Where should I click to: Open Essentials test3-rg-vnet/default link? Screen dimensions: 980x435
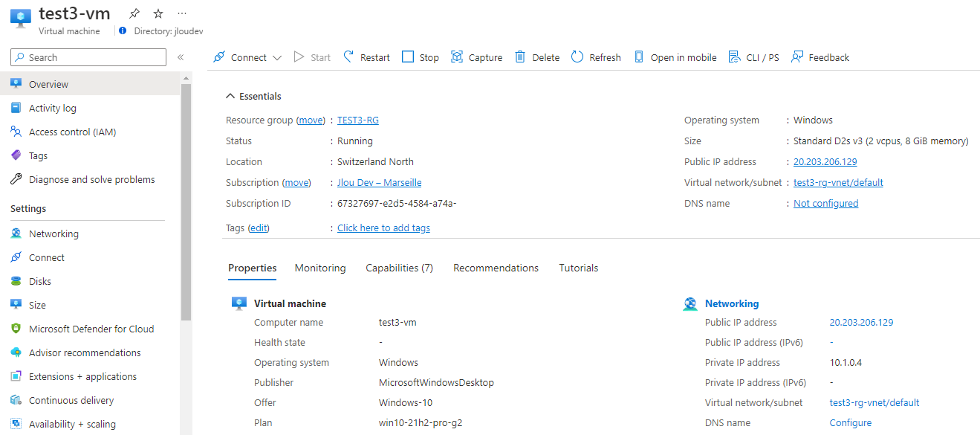(838, 182)
